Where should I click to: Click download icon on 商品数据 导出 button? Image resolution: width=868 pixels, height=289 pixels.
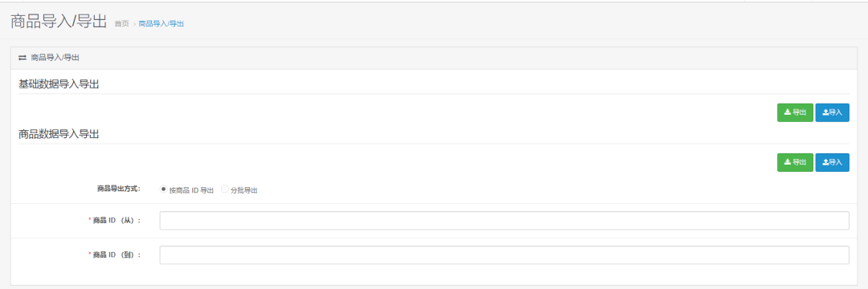coord(787,162)
